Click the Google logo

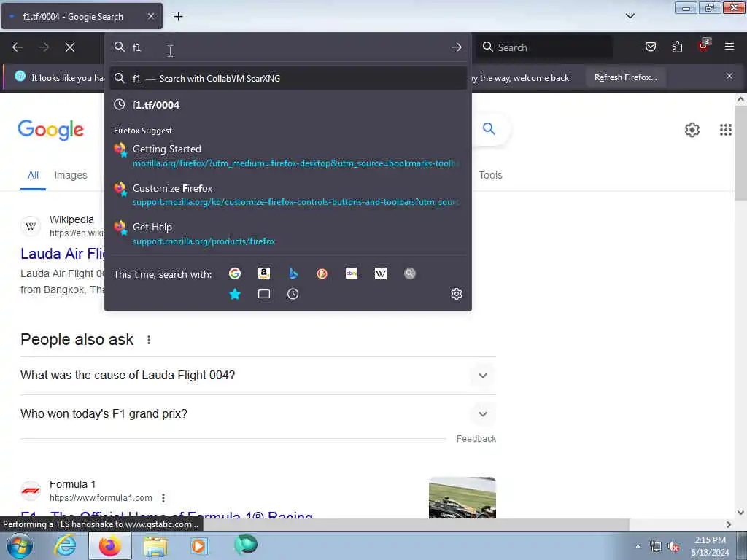point(50,130)
